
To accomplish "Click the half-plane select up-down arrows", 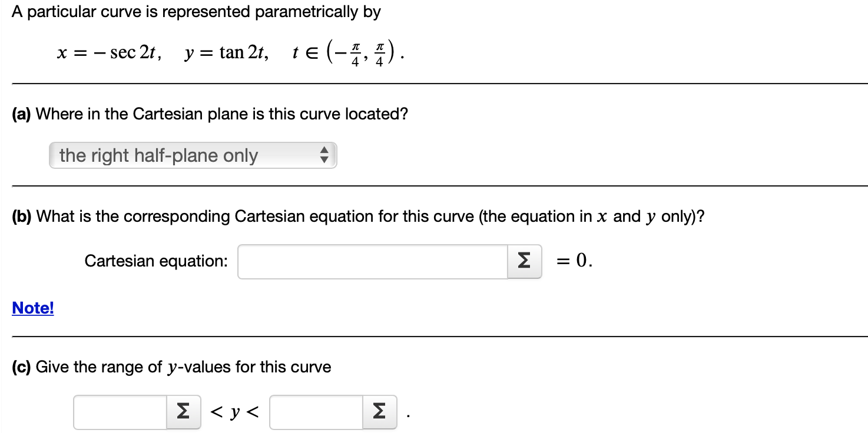I will click(x=323, y=156).
